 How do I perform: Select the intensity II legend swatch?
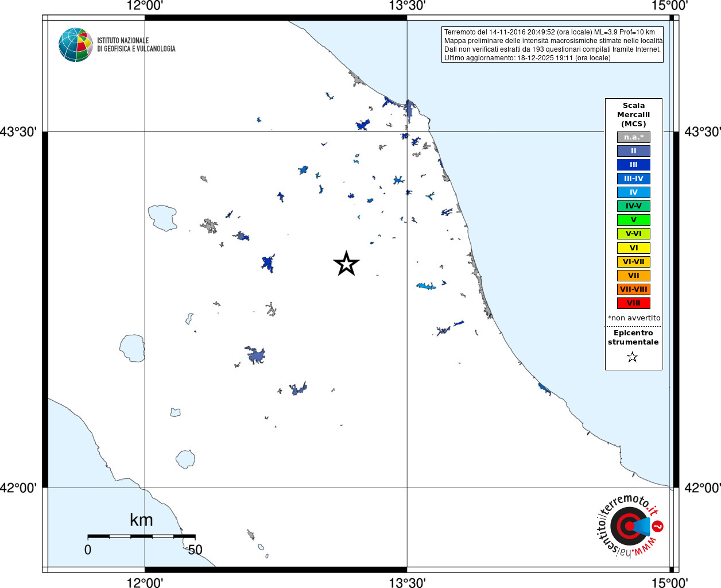pos(634,151)
